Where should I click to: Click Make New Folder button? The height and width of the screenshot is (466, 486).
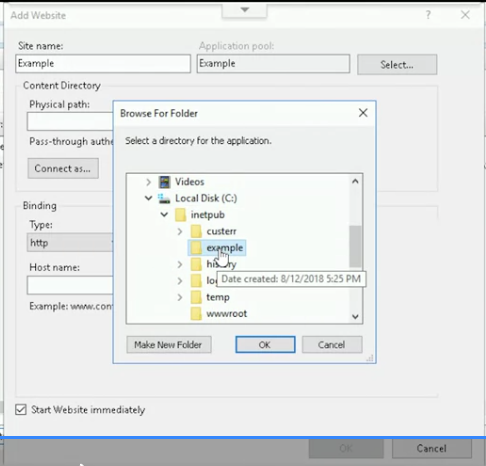[169, 345]
